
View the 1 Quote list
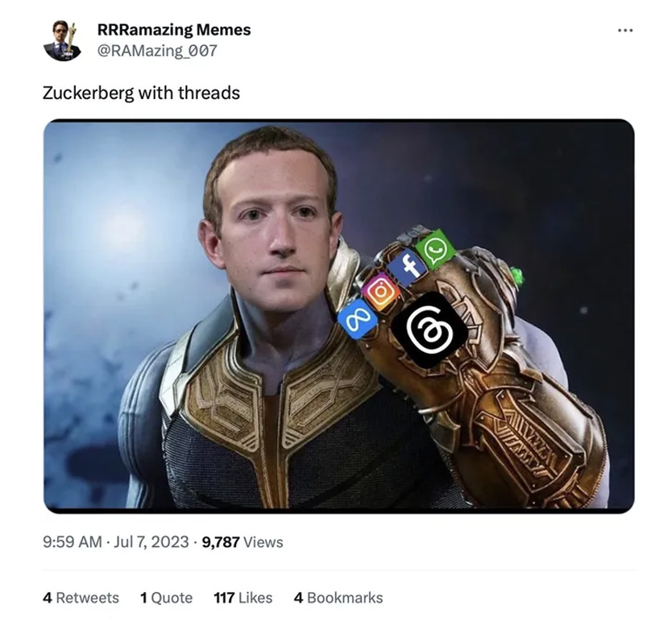166,597
